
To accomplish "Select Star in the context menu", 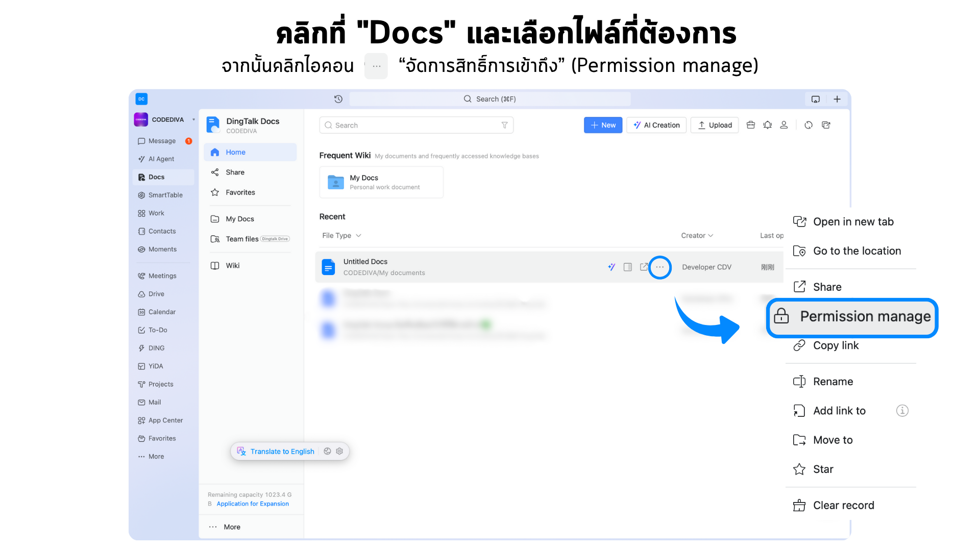I will point(823,469).
